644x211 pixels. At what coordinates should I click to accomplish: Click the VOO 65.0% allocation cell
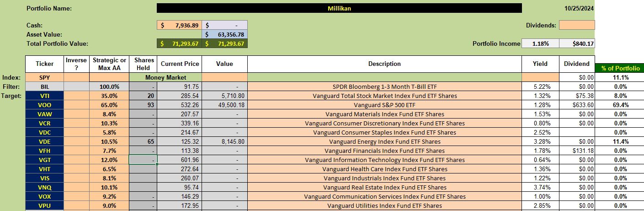coord(109,105)
